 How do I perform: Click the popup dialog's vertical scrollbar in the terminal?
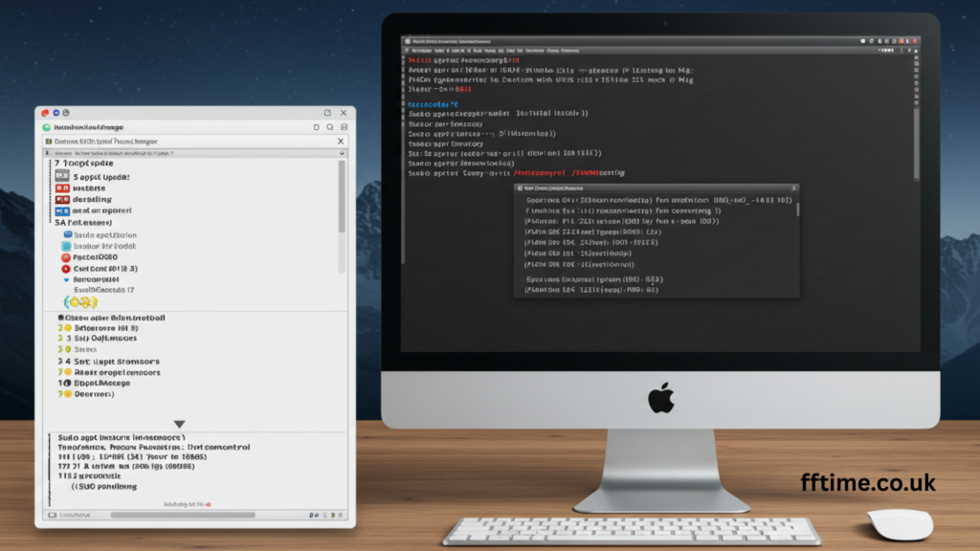point(797,209)
